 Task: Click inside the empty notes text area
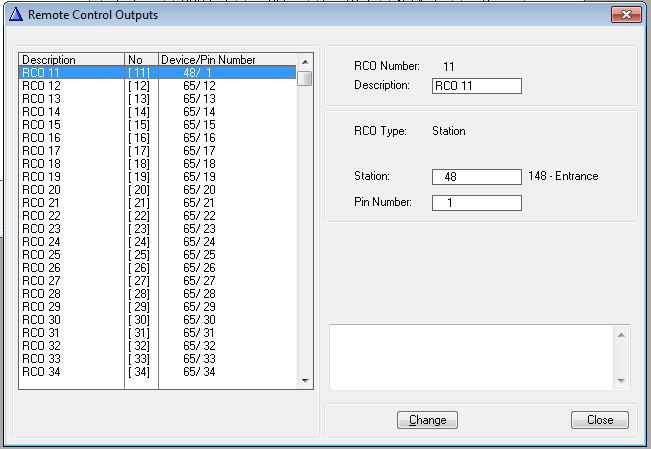pyautogui.click(x=470, y=356)
